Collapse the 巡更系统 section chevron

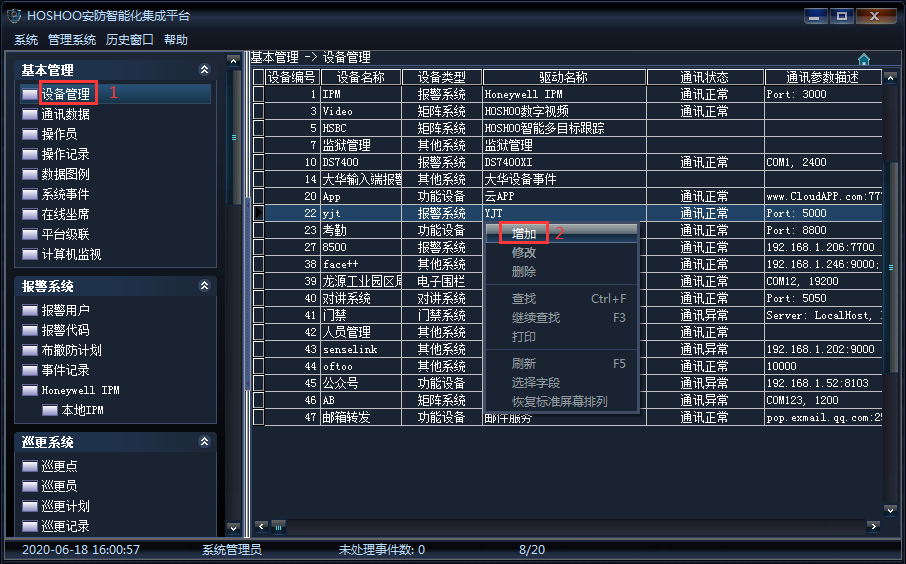204,442
